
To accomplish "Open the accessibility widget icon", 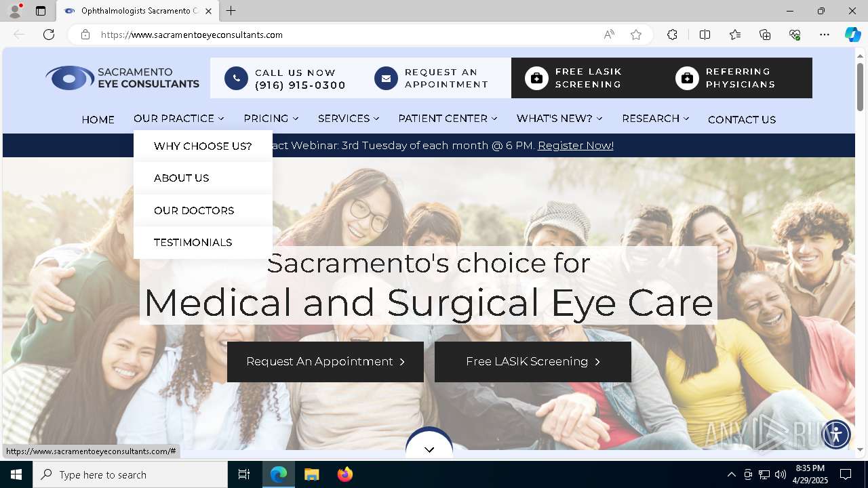I will (835, 434).
